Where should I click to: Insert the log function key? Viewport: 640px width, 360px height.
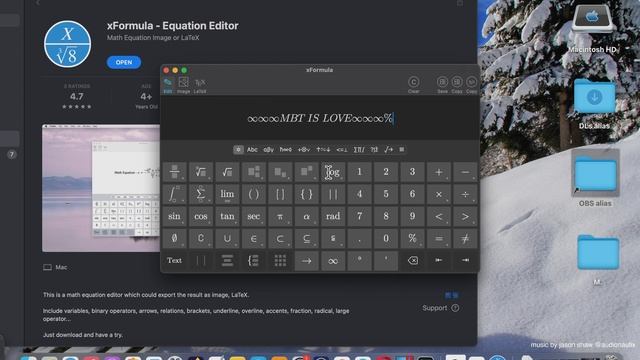point(333,172)
